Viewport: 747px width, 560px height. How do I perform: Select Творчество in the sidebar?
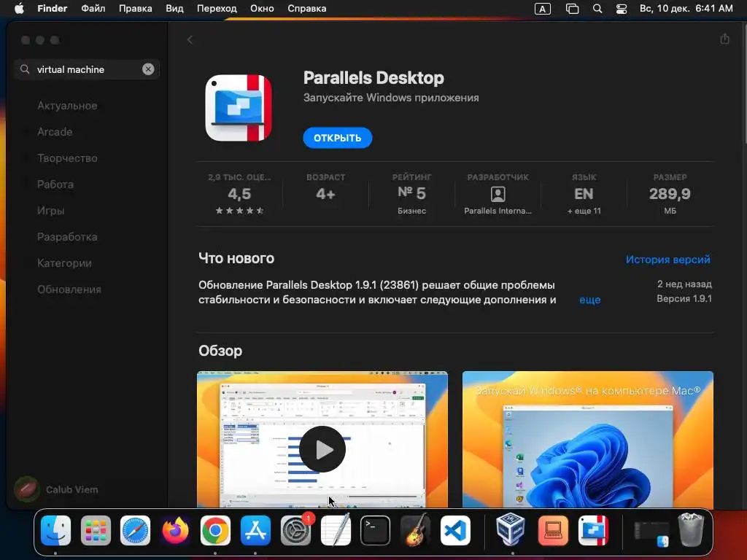click(67, 158)
